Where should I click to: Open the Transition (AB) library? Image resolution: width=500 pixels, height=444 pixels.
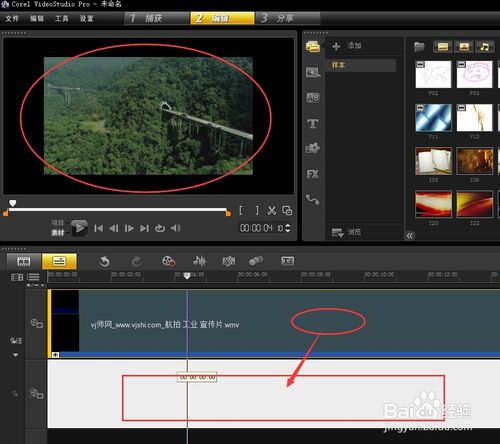pos(313,98)
